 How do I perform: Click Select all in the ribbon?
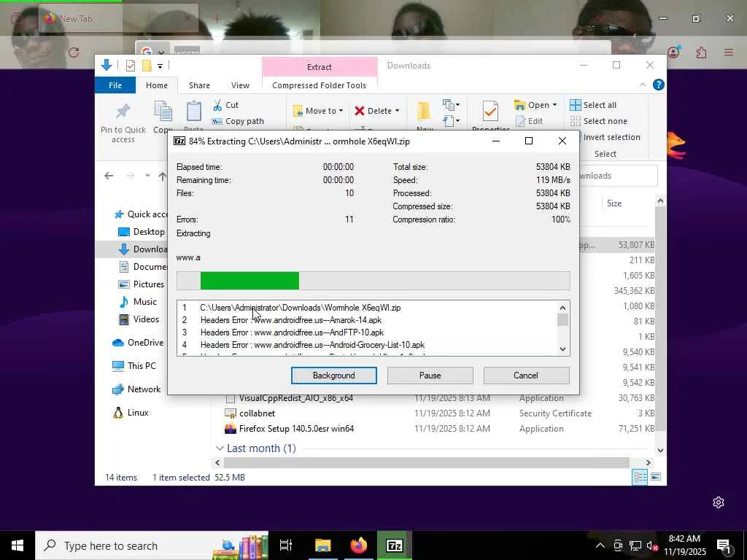[593, 105]
